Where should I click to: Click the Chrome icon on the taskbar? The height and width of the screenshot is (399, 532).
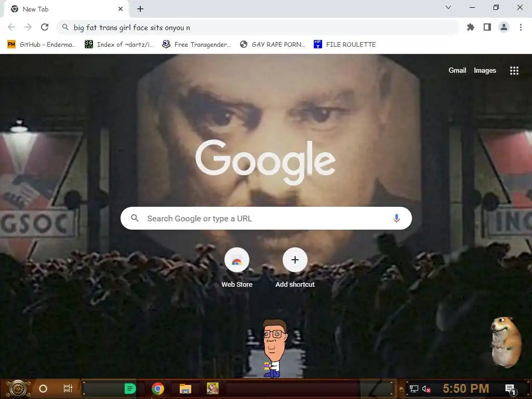[x=158, y=389]
